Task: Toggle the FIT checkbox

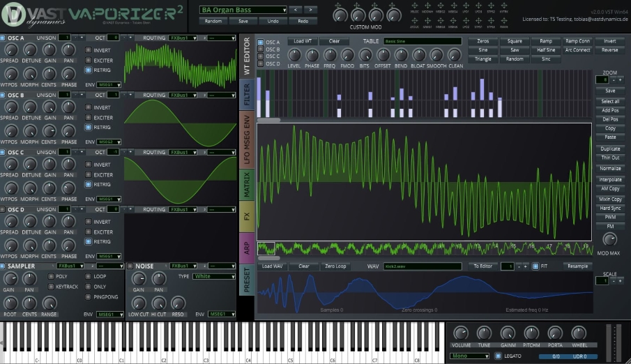Action: 535,266
